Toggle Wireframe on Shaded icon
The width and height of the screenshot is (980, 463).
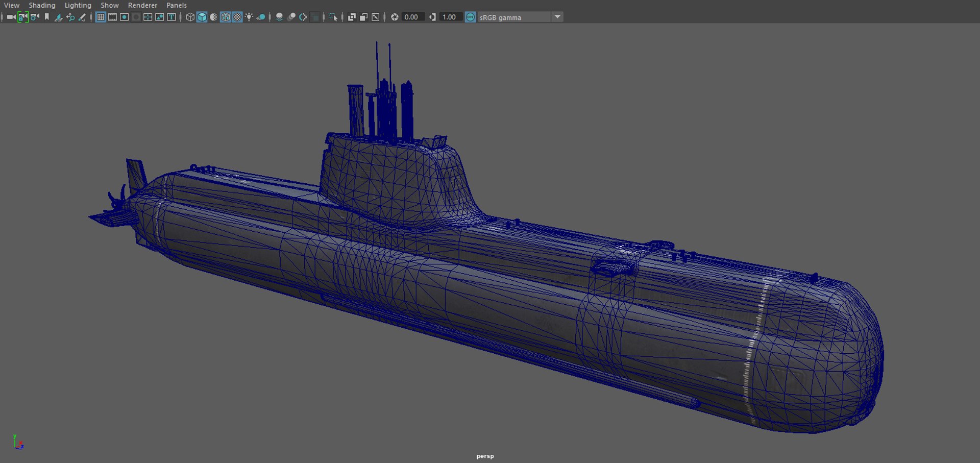coord(226,17)
